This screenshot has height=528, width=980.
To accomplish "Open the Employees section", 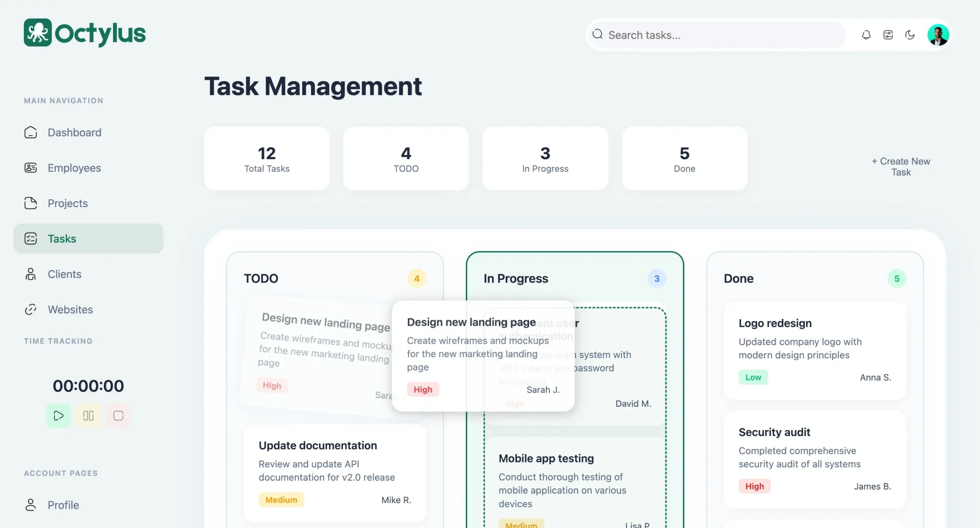I will tap(74, 168).
